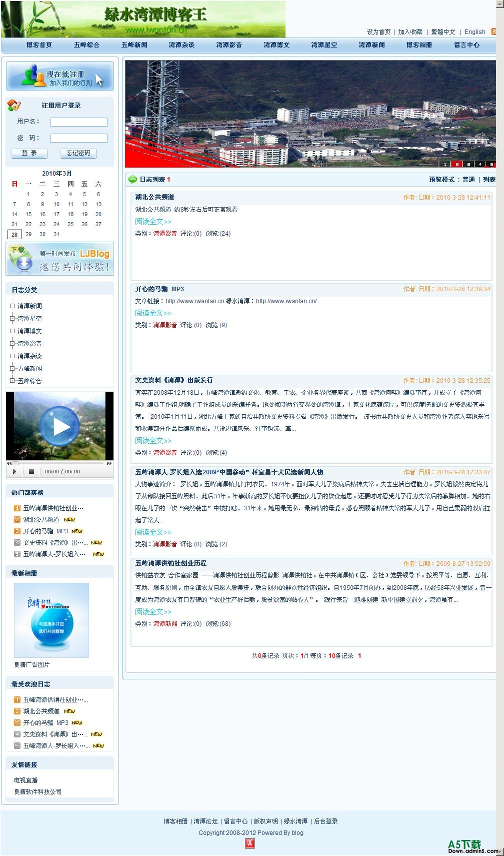Open post 五峰湾潭供销社创业历程 in main list
Screen dimensions: 504x856
pos(170,563)
